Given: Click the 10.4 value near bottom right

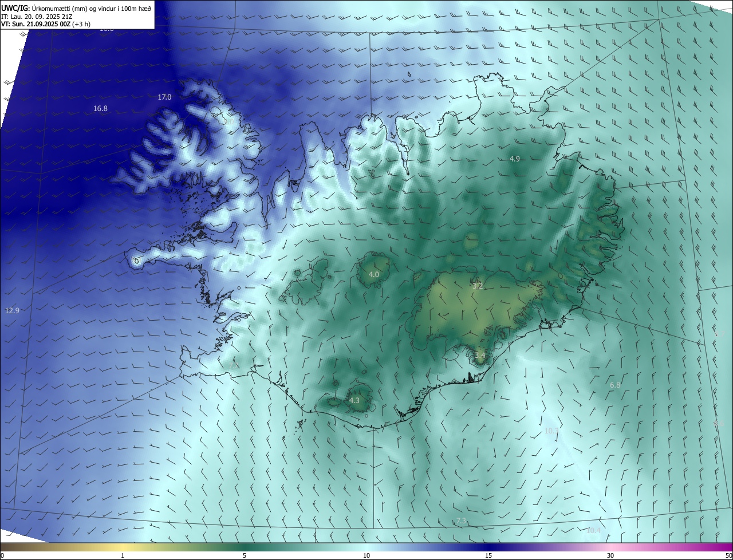Looking at the screenshot, I should coord(593,530).
